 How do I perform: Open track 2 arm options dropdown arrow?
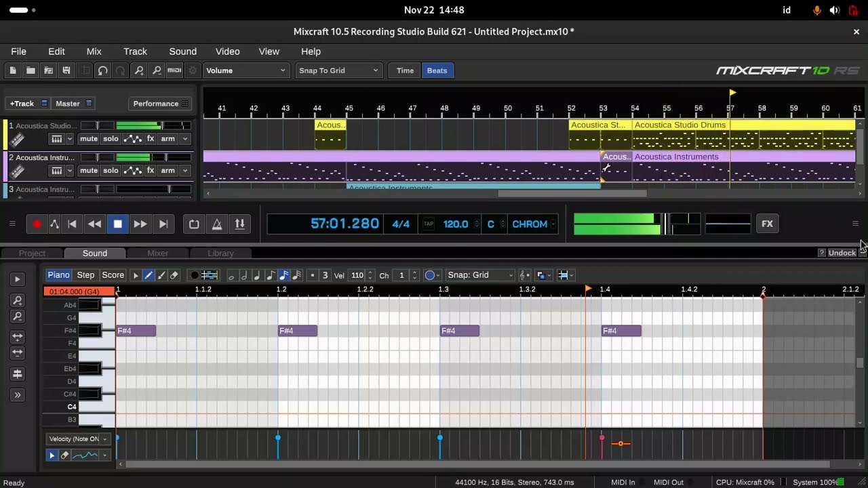184,171
